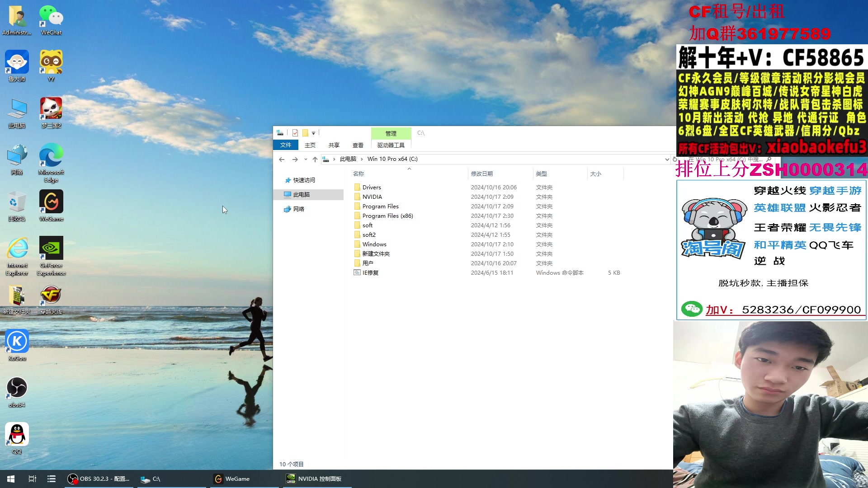Select 网络 in the navigation pane
Image resolution: width=868 pixels, height=488 pixels.
[298, 209]
